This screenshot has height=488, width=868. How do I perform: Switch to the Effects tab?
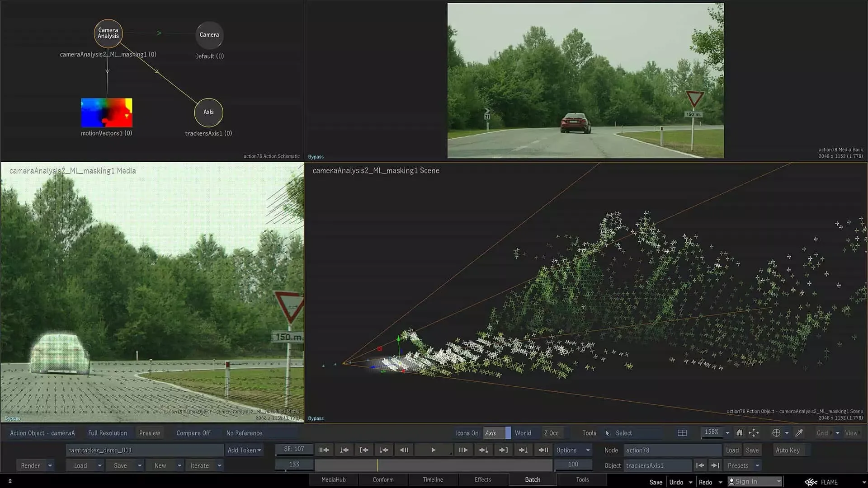482,479
